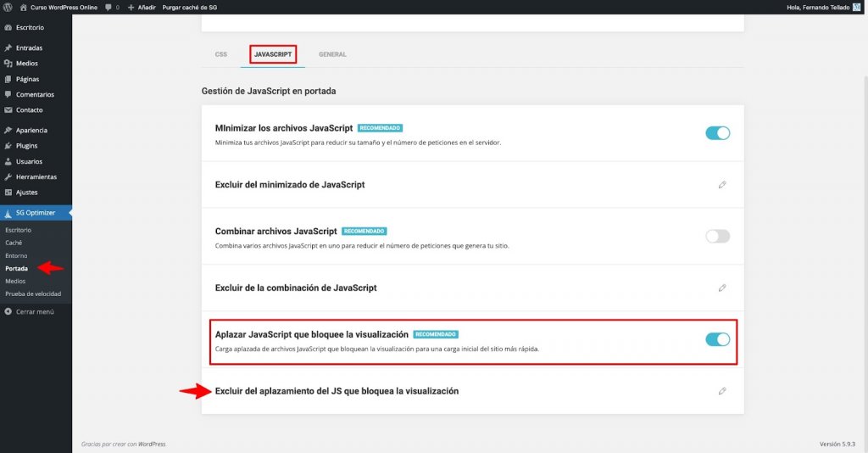Open Medios submenu under SG Optimizer
This screenshot has width=868, height=453.
[x=15, y=282]
